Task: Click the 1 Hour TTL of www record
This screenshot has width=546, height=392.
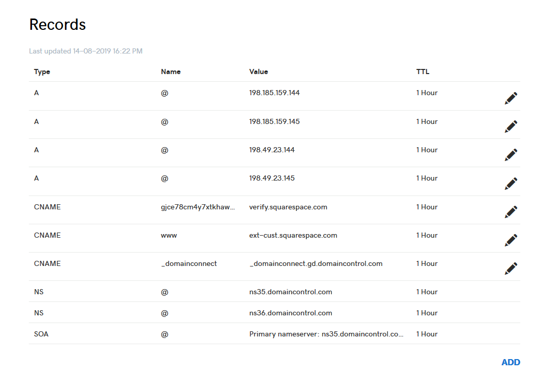Action: (427, 235)
